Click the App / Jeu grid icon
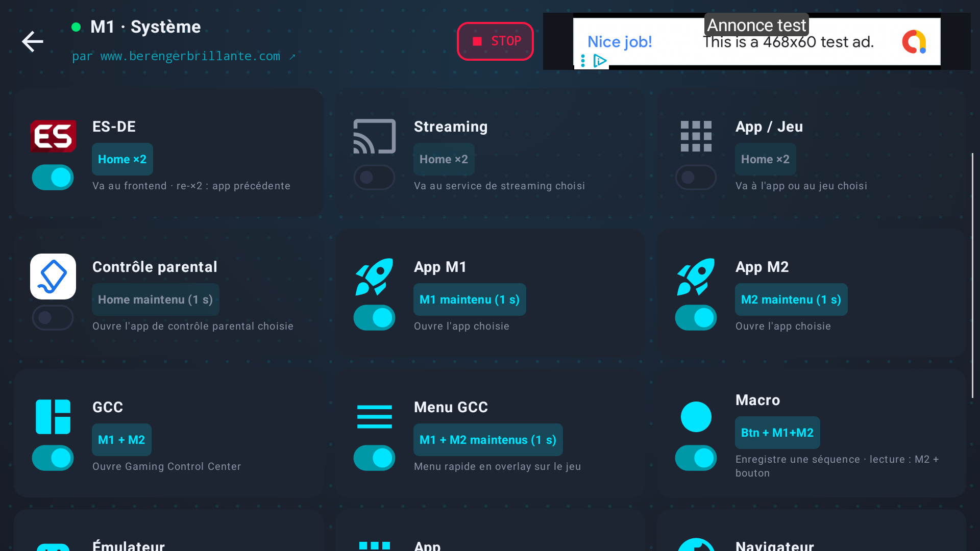Viewport: 980px width, 551px height. [x=696, y=136]
